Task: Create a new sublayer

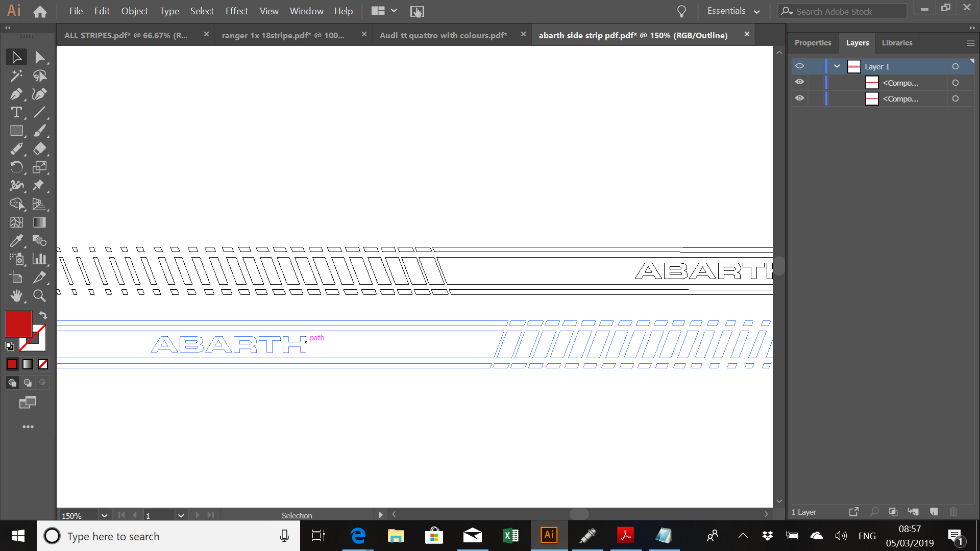Action: pyautogui.click(x=913, y=512)
